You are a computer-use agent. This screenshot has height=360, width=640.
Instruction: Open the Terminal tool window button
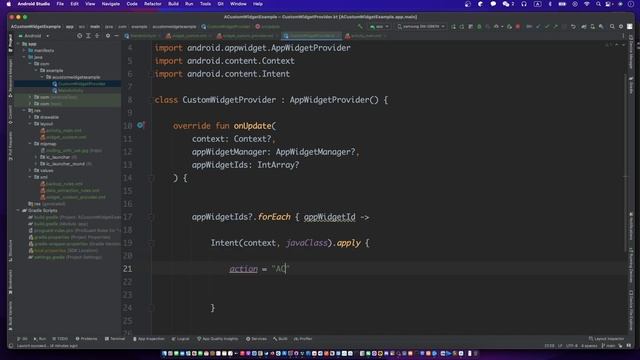tap(115, 339)
